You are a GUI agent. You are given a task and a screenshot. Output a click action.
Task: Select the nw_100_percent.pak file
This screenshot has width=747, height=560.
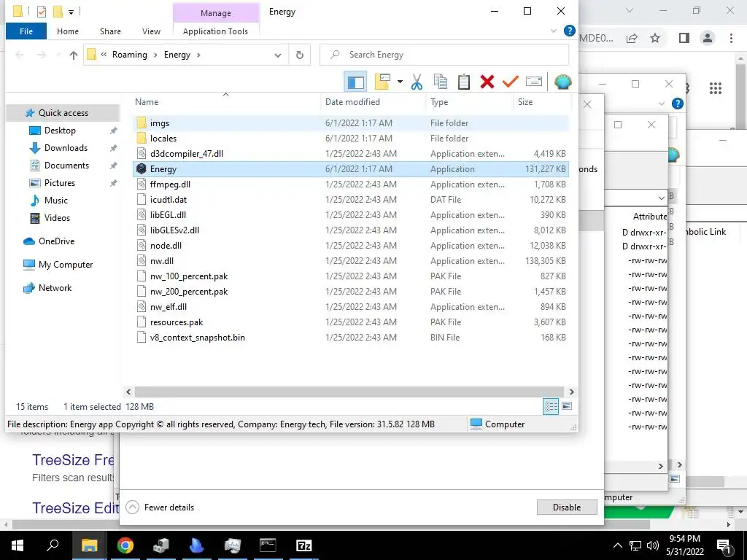[351, 276]
